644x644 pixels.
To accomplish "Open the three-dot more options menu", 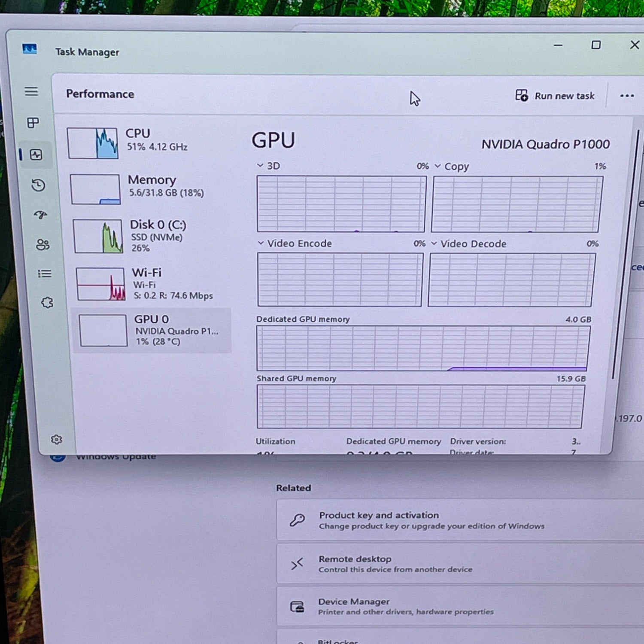I will pos(627,96).
